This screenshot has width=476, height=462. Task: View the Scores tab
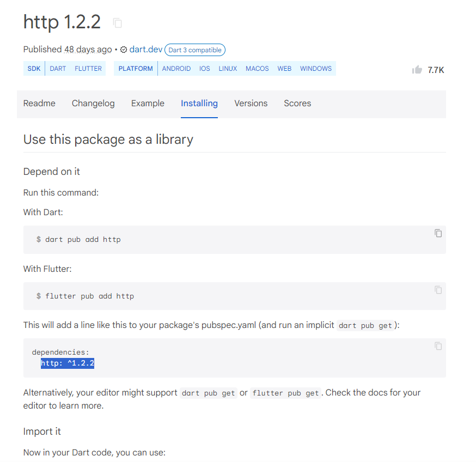(x=297, y=104)
